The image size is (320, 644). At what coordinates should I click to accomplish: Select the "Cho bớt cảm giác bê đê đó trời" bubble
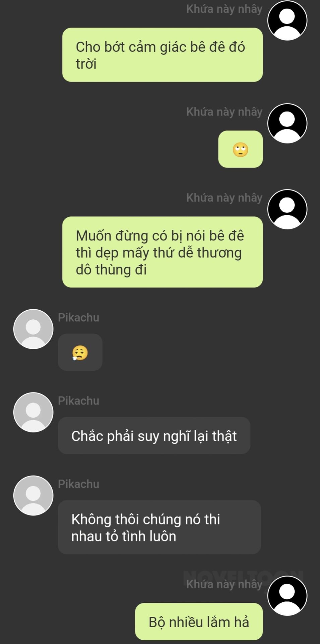163,55
